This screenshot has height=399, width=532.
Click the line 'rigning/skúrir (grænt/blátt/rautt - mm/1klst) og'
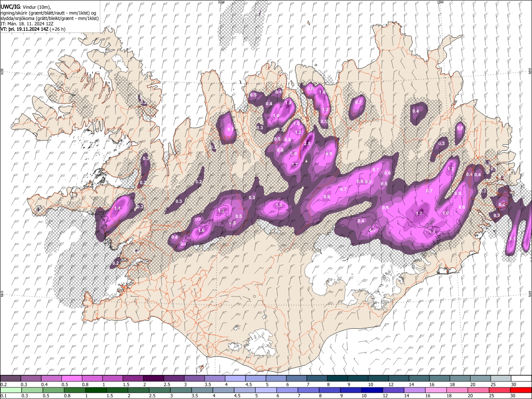[48, 12]
